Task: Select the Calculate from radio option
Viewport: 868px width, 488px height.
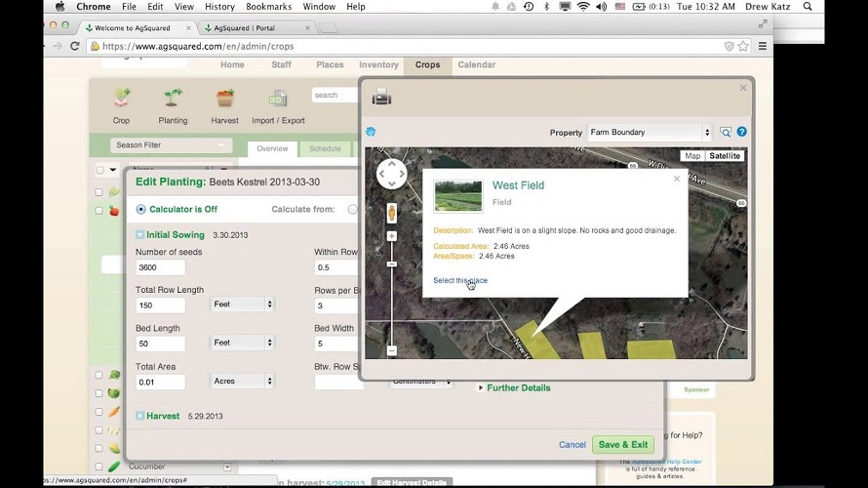Action: pyautogui.click(x=353, y=209)
